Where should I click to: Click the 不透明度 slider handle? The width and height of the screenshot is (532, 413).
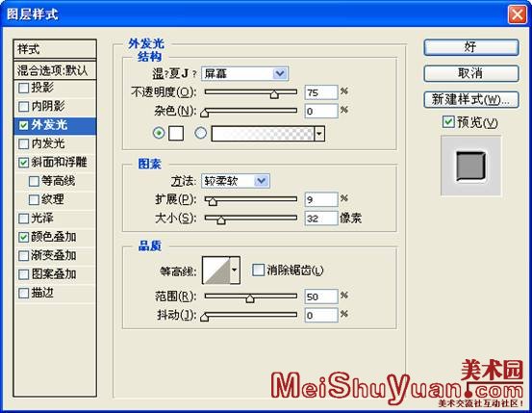pyautogui.click(x=274, y=94)
